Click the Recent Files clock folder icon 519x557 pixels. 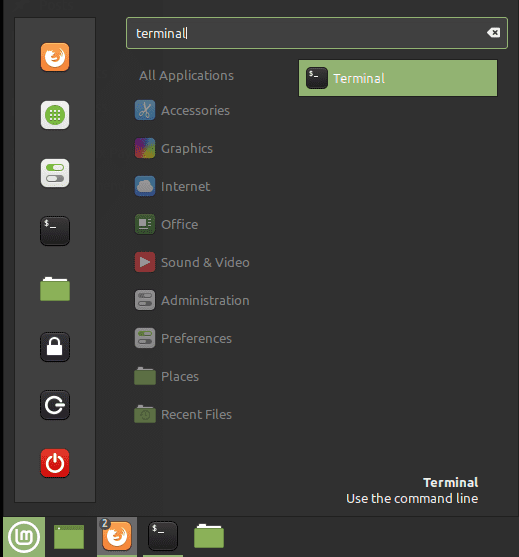point(145,414)
